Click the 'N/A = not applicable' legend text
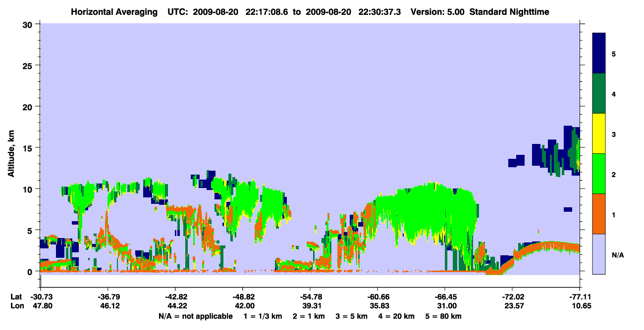This screenshot has height=330, width=644. (x=195, y=316)
